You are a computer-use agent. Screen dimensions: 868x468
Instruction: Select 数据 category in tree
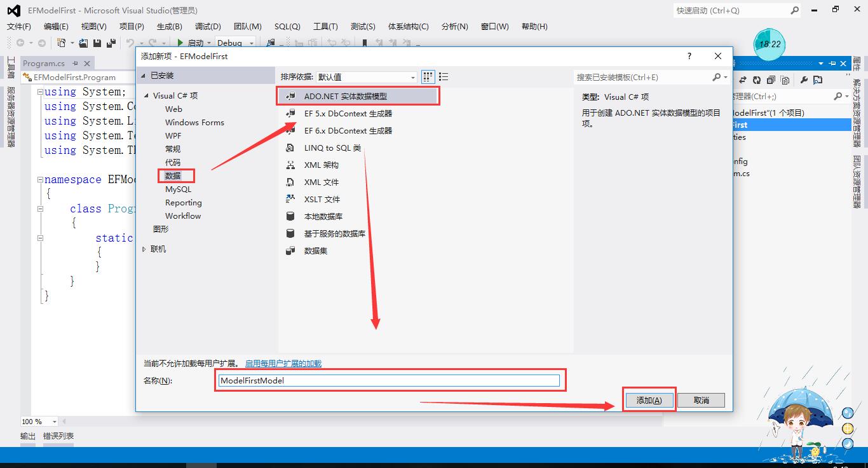[173, 175]
